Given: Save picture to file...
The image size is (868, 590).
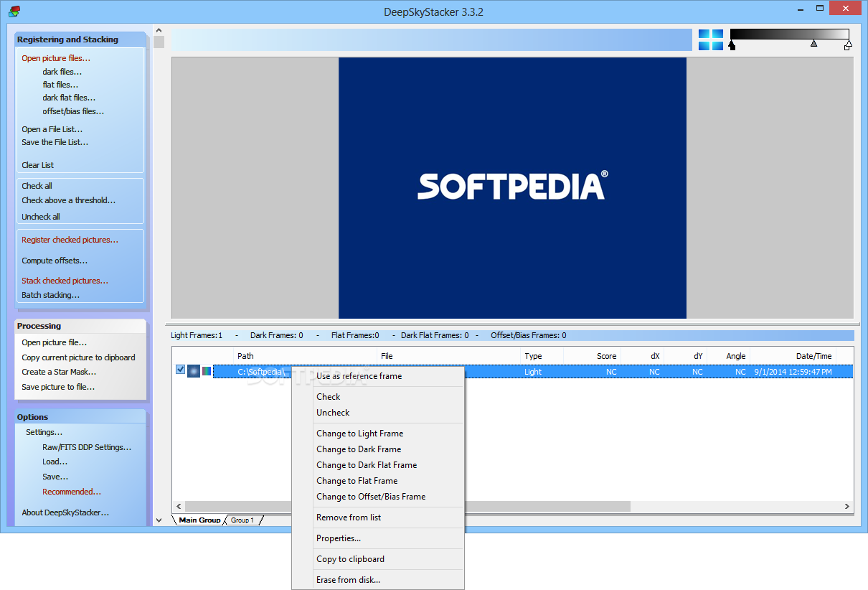Looking at the screenshot, I should (58, 387).
